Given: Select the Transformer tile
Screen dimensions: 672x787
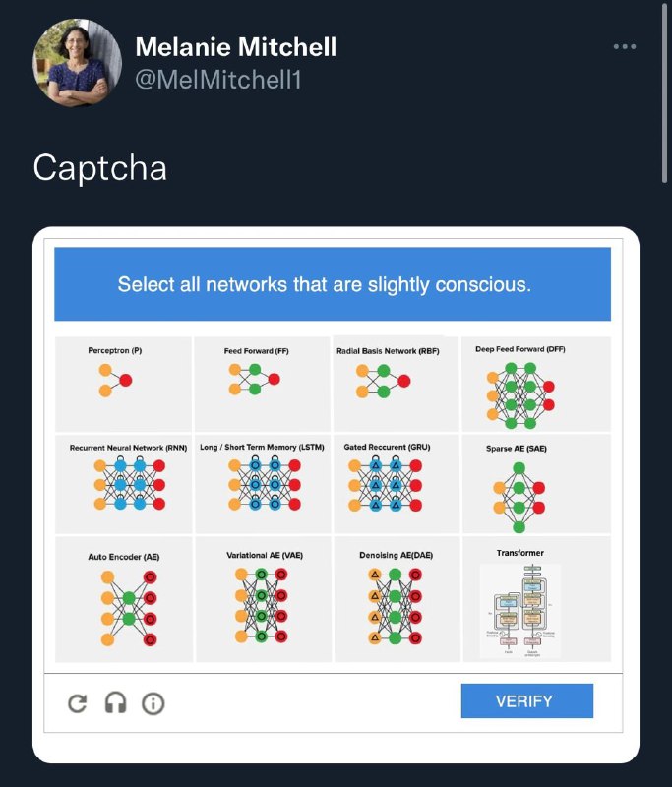Looking at the screenshot, I should coord(536,599).
